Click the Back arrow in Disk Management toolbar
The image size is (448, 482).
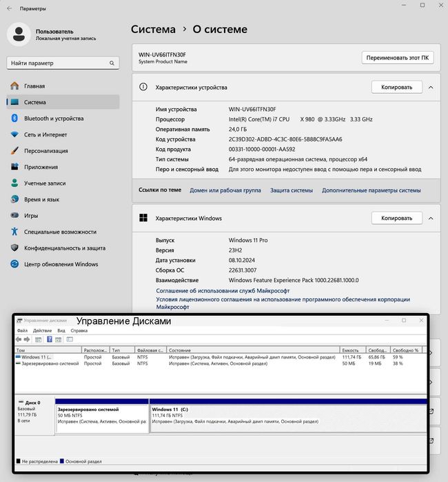click(19, 339)
